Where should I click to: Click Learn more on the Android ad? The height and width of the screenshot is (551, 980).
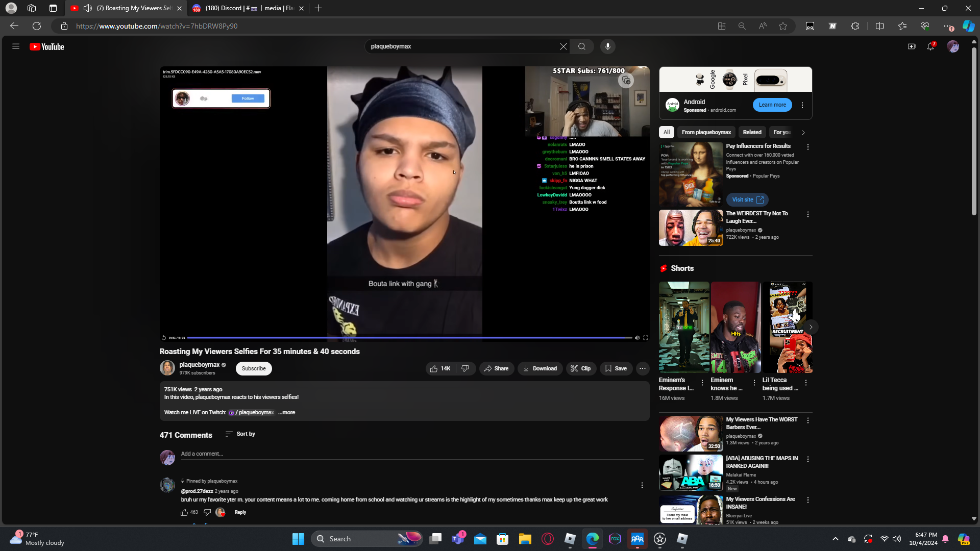click(772, 105)
